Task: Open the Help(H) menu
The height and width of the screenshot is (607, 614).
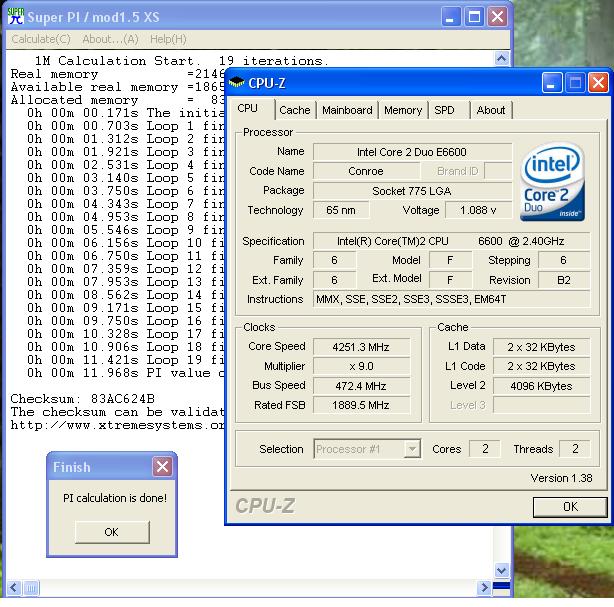Action: pos(167,39)
